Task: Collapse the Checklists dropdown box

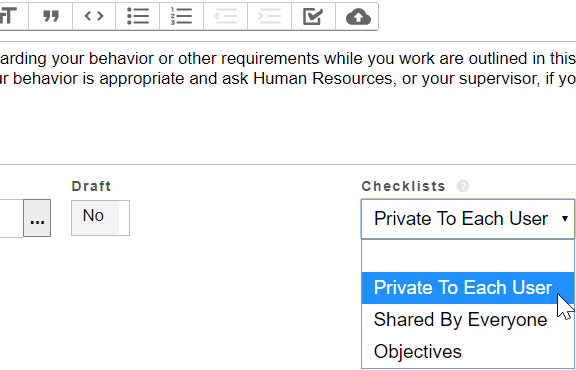Action: coord(468,219)
